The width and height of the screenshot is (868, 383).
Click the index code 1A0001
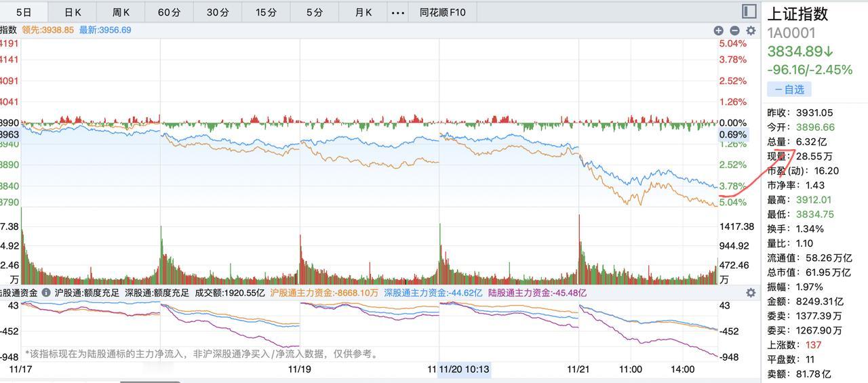(791, 33)
